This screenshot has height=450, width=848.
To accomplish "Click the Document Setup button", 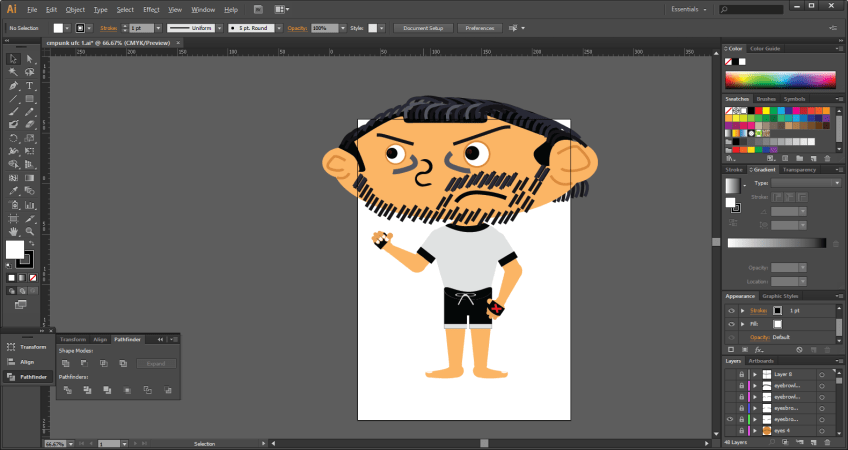I will coord(423,28).
